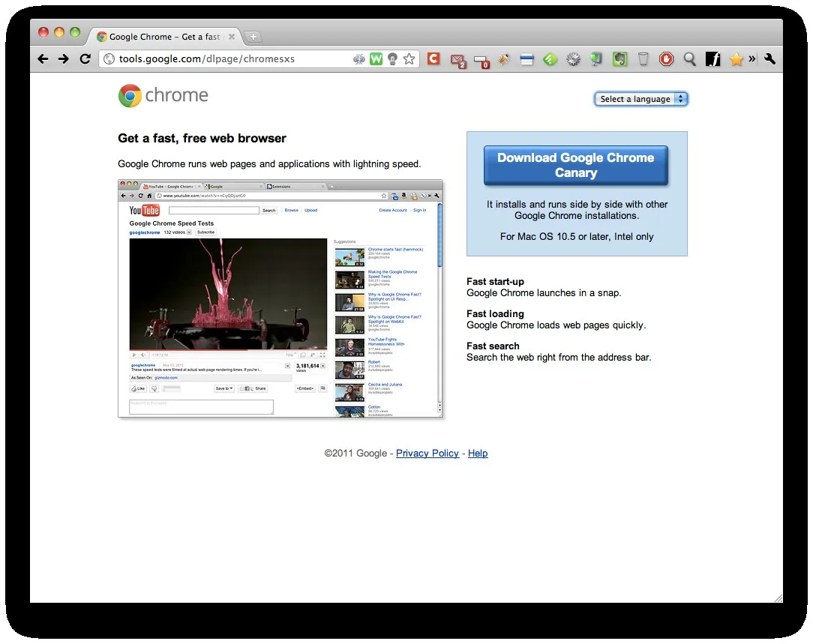The height and width of the screenshot is (644, 813).
Task: Click the trash can extension icon
Action: 643,59
